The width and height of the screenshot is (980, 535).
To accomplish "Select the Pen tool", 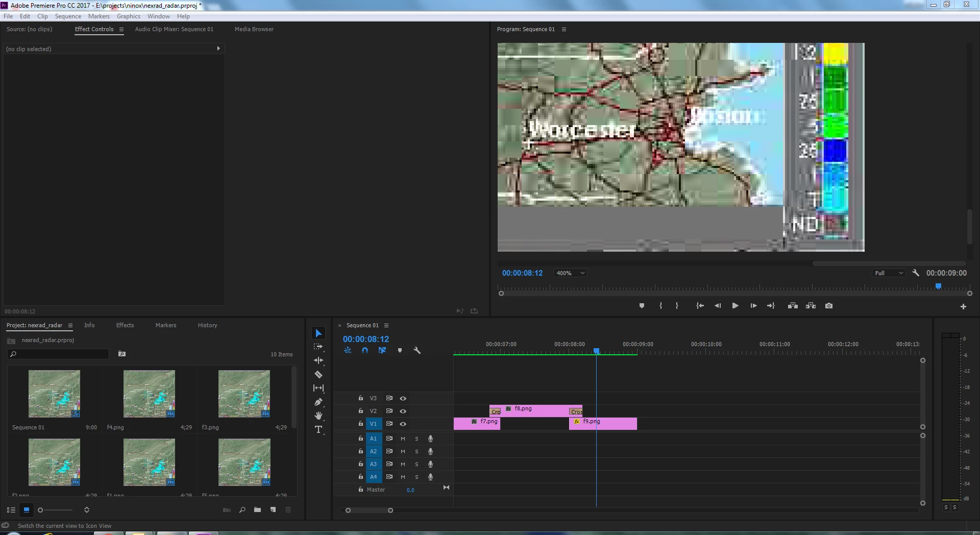I will pos(318,402).
